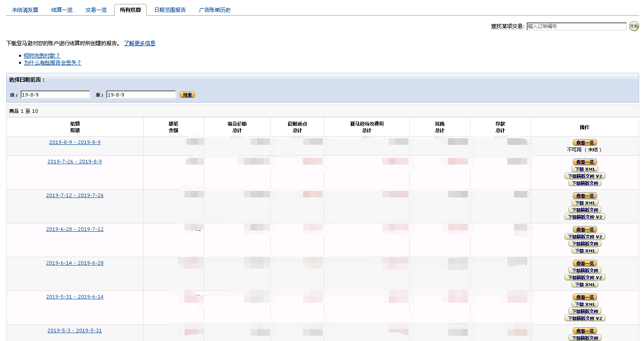
Task: Click the 结算周期 column header
Action: point(75,127)
